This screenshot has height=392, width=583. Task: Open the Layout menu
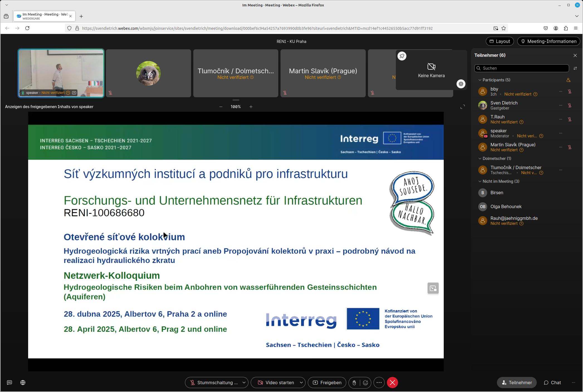tap(500, 41)
